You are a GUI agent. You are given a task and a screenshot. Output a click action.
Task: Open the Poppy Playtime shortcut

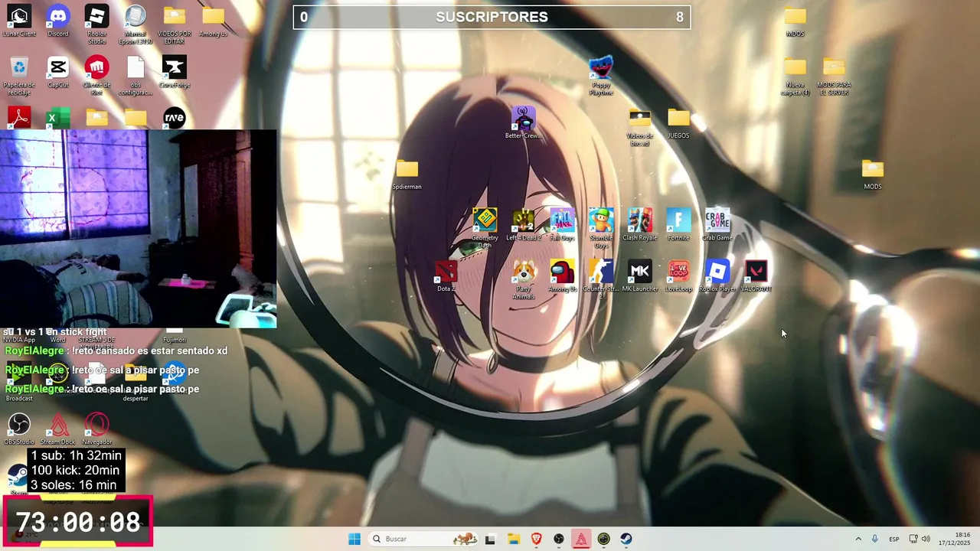(x=601, y=76)
